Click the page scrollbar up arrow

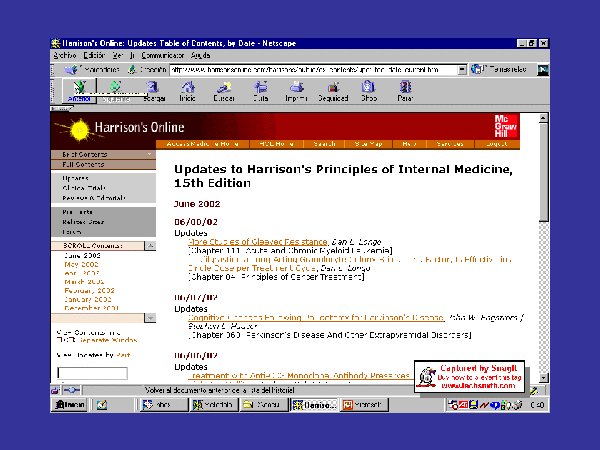point(543,118)
